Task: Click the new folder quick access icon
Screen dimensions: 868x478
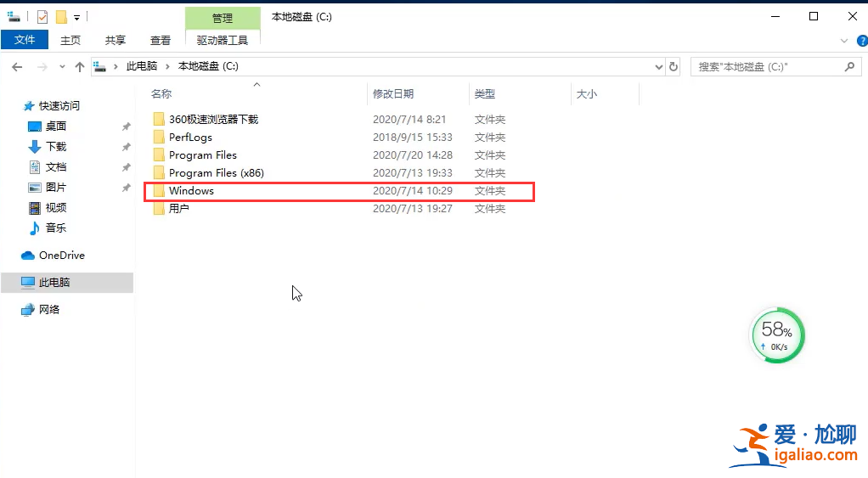Action: point(61,17)
